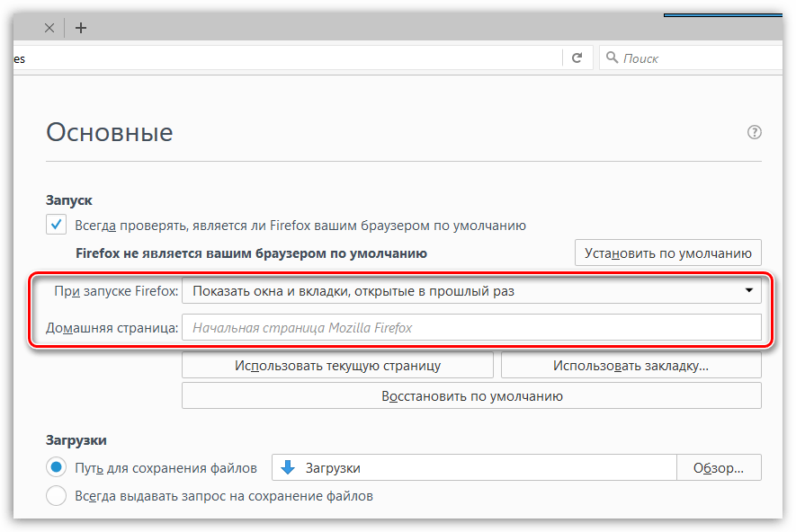The image size is (796, 532).
Task: Click the Основные page heading
Action: point(109,133)
